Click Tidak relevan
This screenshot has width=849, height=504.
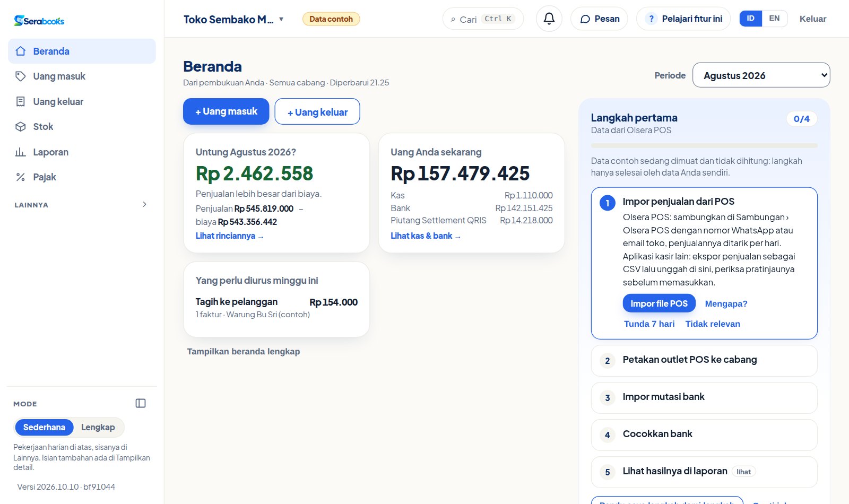[713, 324]
